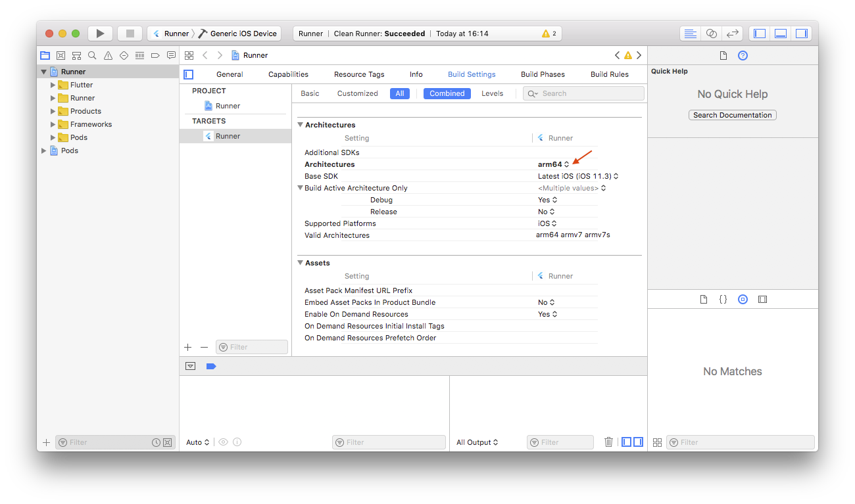
Task: Open the Source Control navigator
Action: [61, 55]
